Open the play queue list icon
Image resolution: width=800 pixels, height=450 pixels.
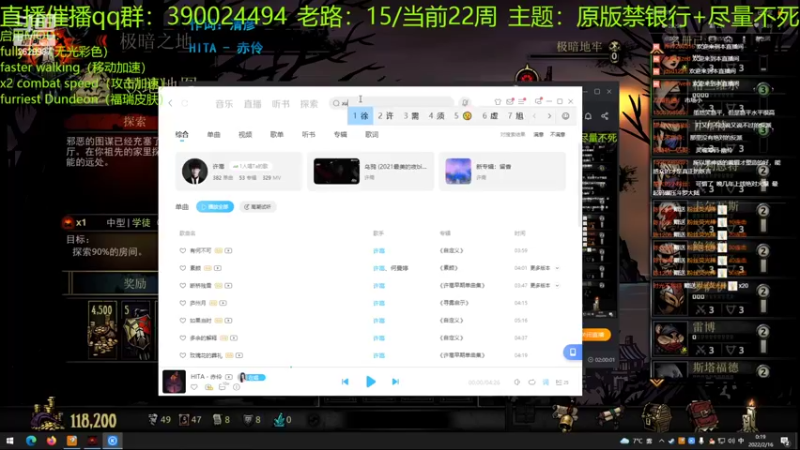[x=562, y=382]
